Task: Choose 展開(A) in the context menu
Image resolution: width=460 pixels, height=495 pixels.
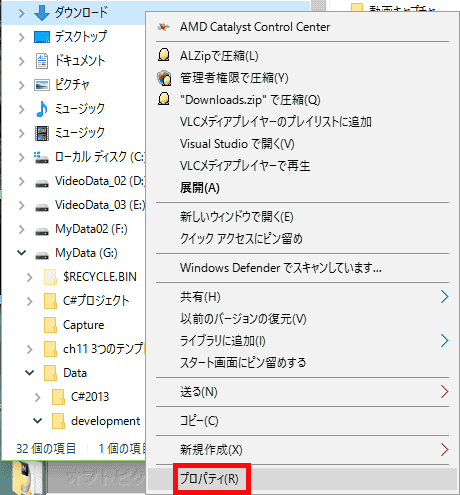Action: click(302, 188)
